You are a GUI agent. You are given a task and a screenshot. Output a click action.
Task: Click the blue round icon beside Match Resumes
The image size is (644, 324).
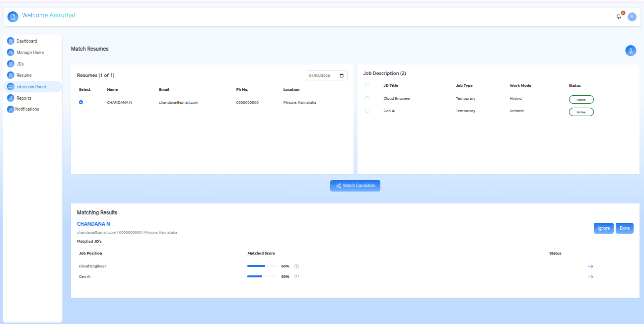point(631,50)
